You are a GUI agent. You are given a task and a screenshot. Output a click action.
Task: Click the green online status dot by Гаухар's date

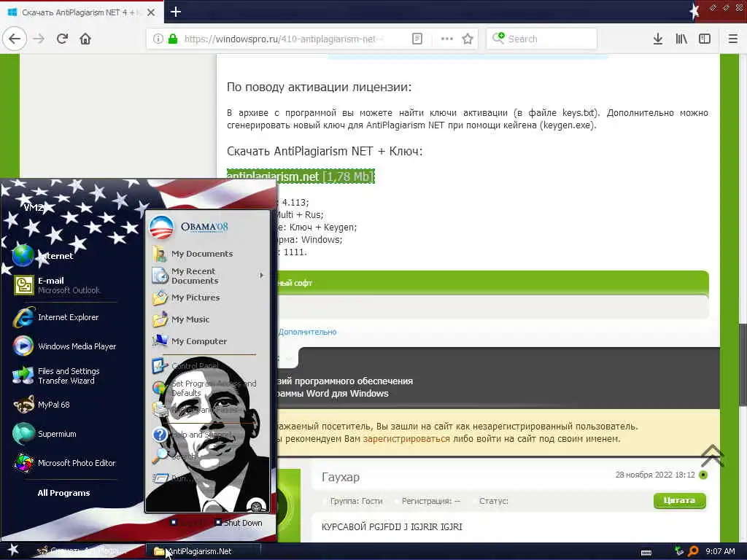click(703, 475)
